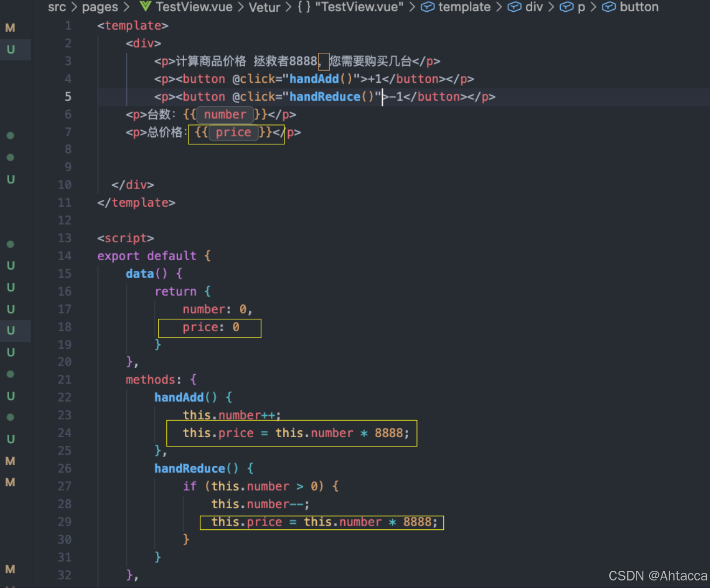Select line number 29 in the gutter
Image resolution: width=710 pixels, height=588 pixels.
[x=65, y=522]
